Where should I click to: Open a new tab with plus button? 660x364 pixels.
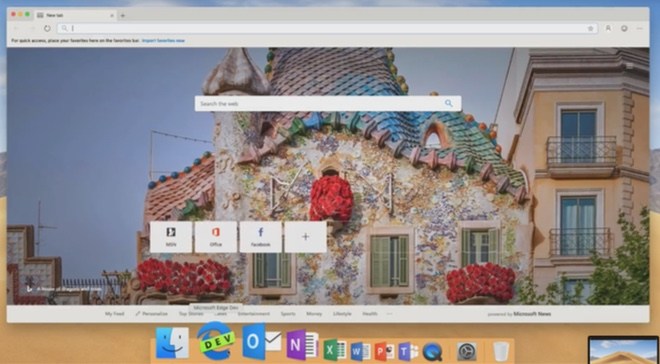pyautogui.click(x=123, y=16)
